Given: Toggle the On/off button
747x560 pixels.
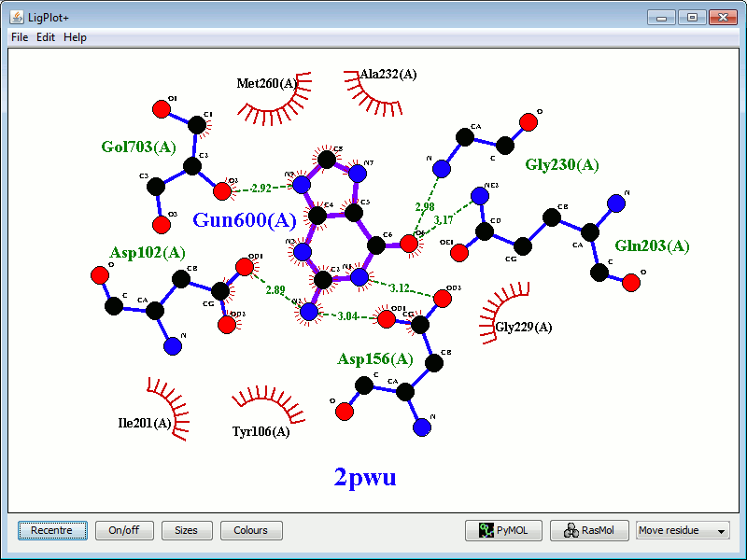Looking at the screenshot, I should (x=123, y=530).
